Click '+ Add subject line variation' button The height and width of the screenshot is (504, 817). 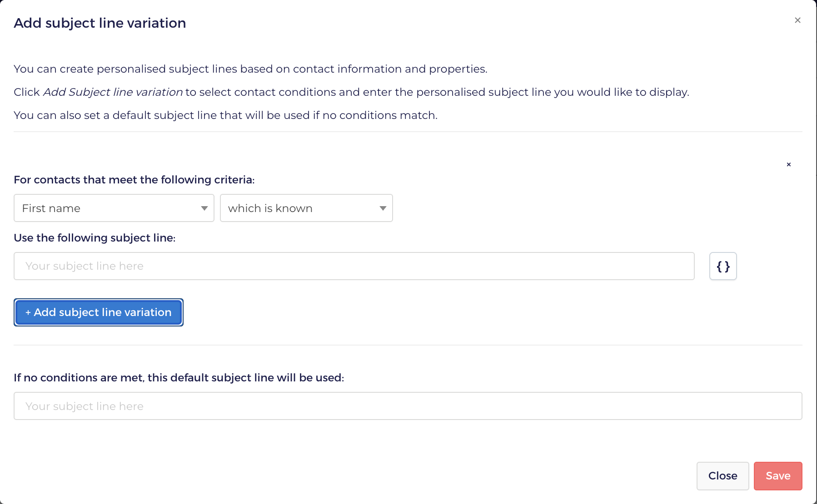[99, 312]
